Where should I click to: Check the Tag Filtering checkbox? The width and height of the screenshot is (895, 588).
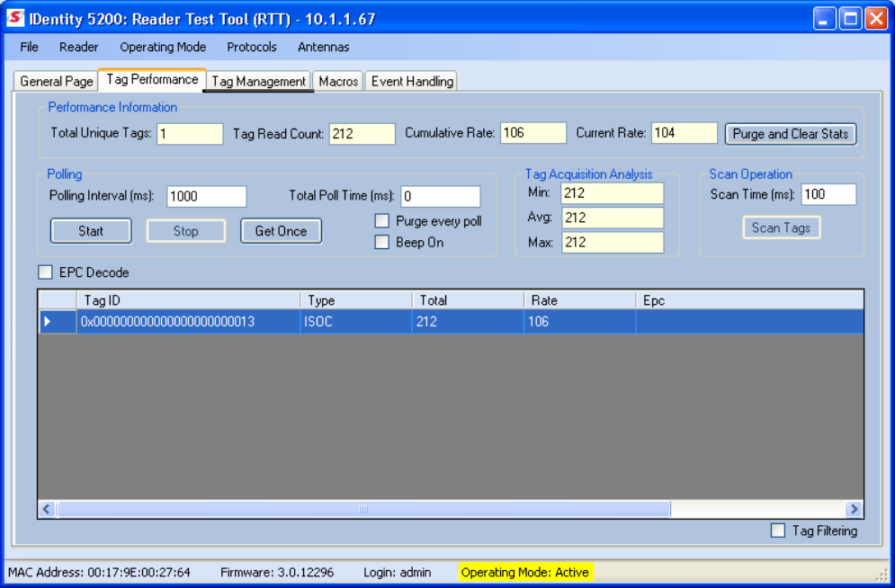pos(777,530)
